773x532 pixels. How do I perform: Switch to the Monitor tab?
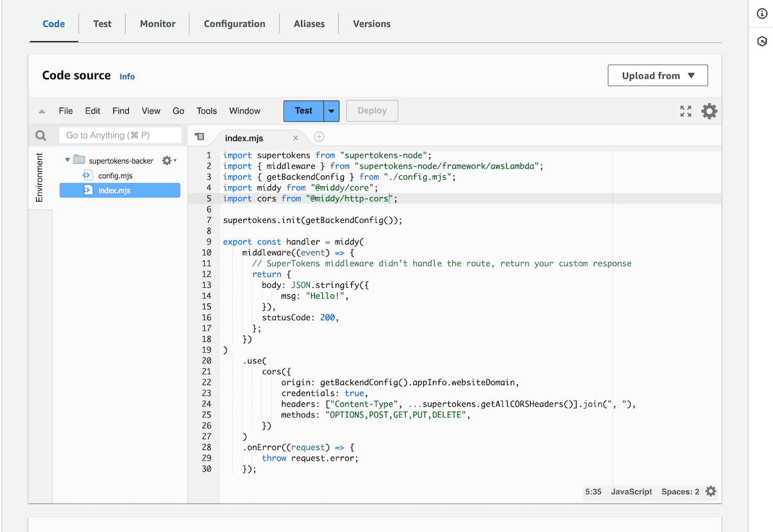click(157, 23)
